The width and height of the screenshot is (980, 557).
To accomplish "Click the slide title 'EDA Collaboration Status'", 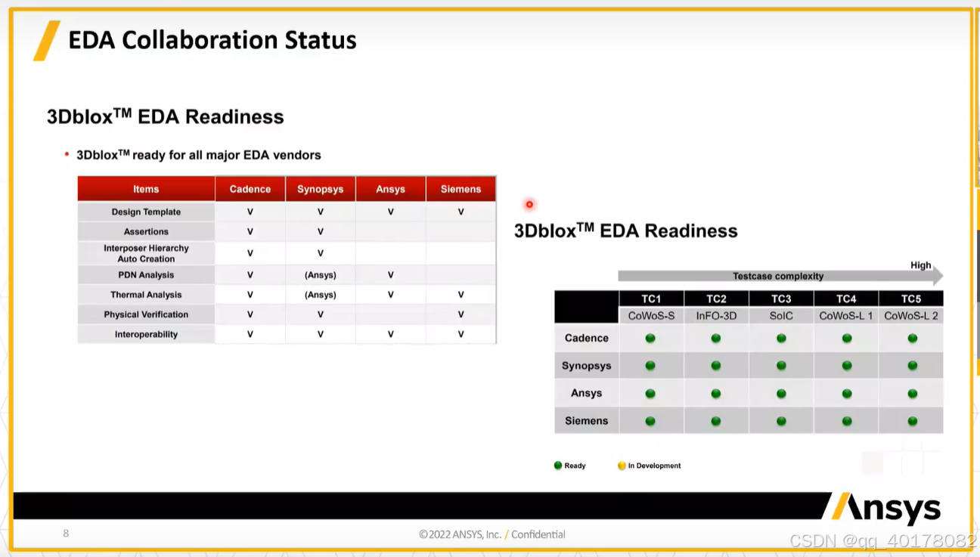I will (212, 40).
